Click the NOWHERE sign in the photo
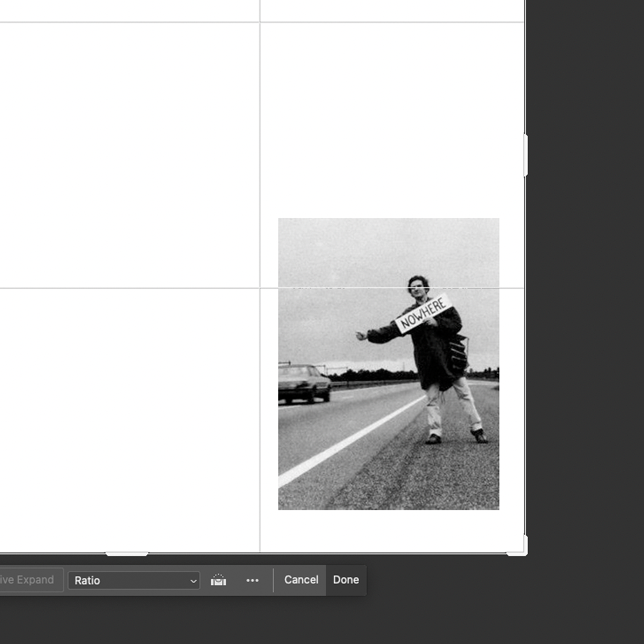 423,313
